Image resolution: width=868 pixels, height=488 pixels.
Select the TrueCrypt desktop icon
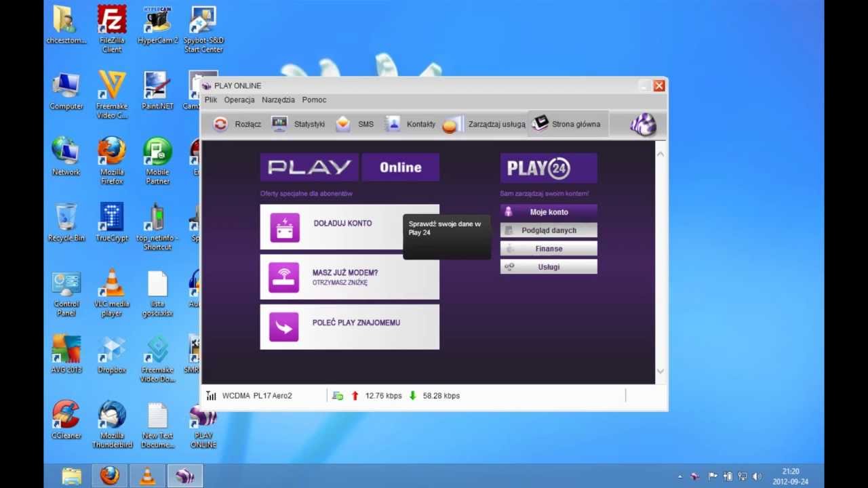(x=112, y=223)
